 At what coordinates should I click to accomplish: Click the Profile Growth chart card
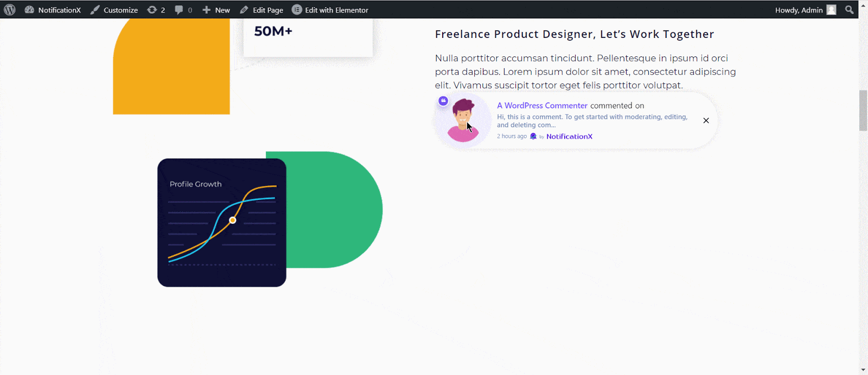click(x=222, y=223)
